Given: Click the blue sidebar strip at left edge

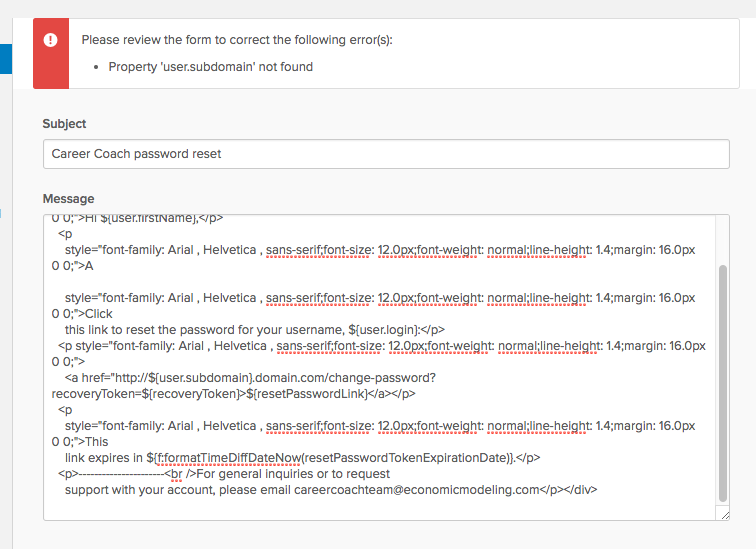Looking at the screenshot, I should 5,58.
